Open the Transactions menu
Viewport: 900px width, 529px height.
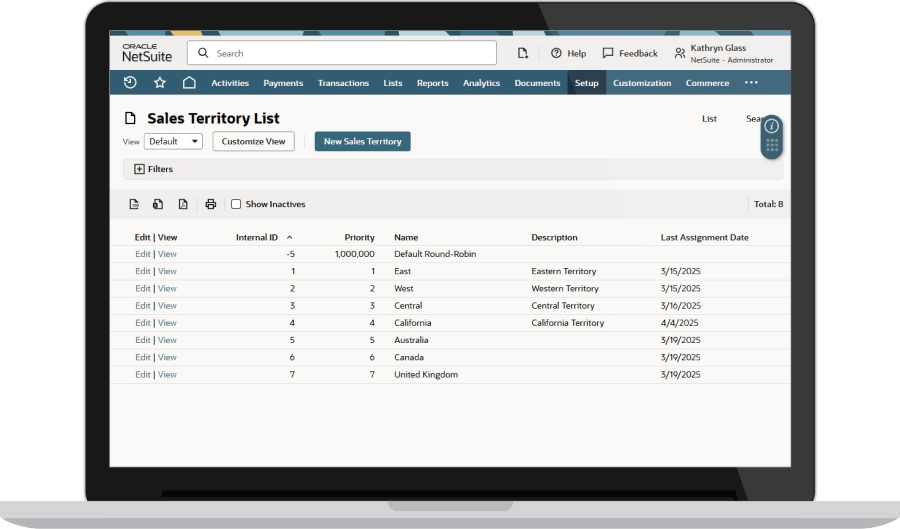coord(343,83)
